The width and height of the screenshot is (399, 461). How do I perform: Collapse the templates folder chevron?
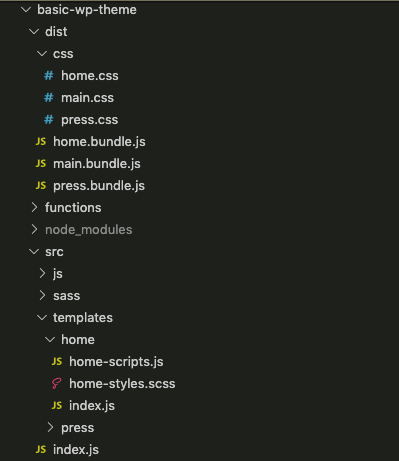coord(42,318)
